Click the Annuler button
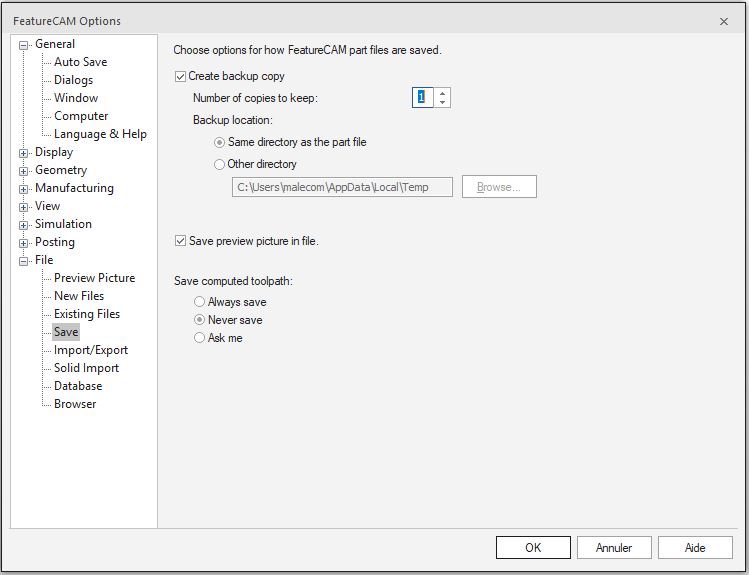The width and height of the screenshot is (749, 575). (614, 547)
